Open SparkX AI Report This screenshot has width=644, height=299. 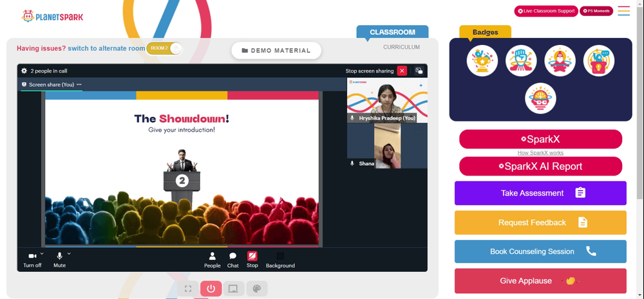pyautogui.click(x=540, y=167)
